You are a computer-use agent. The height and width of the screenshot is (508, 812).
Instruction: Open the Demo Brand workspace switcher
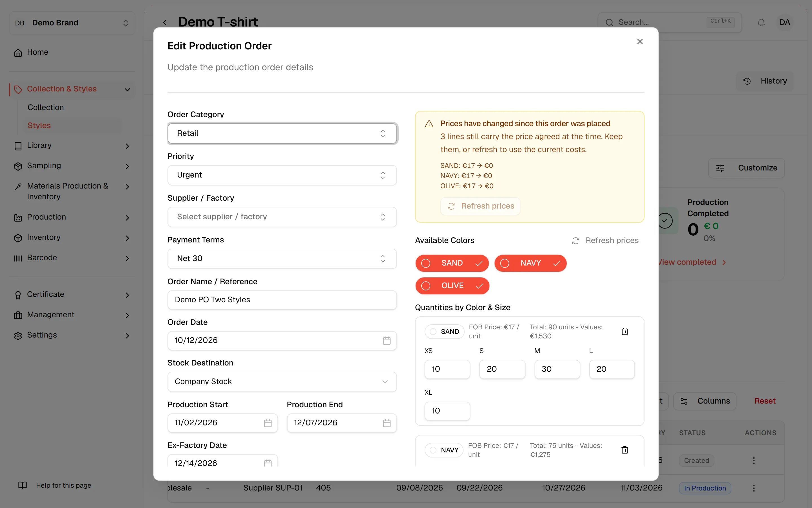72,23
